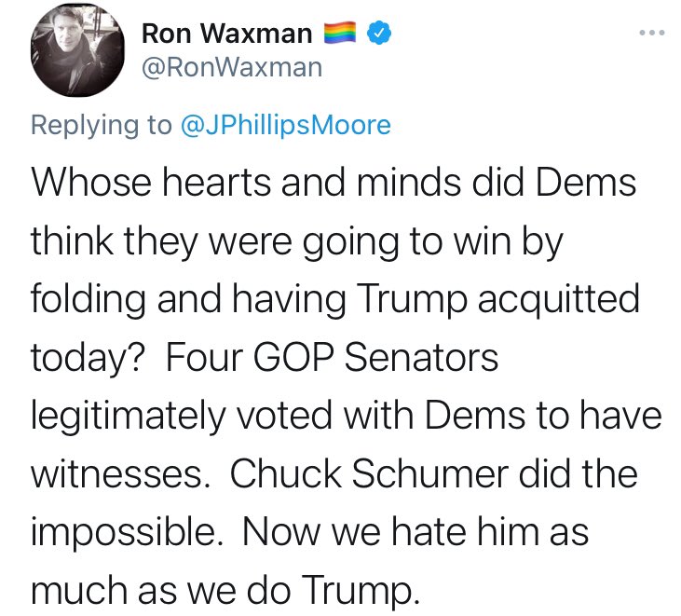Click the rainbow flag emoji beside name
Image resolution: width=681 pixels, height=616 pixels.
click(338, 35)
